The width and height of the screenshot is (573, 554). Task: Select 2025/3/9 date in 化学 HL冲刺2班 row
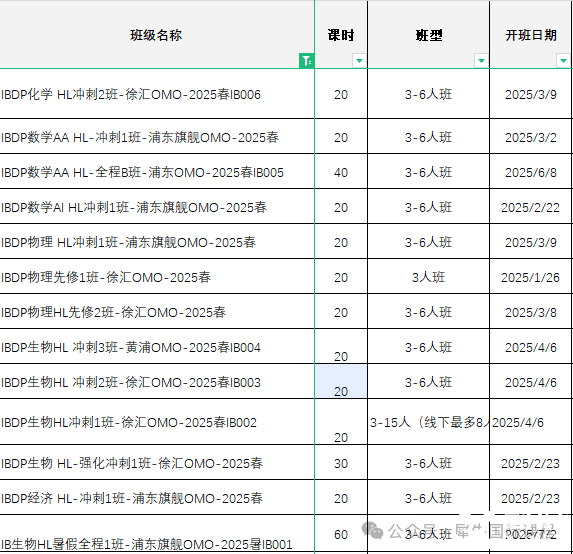(531, 94)
